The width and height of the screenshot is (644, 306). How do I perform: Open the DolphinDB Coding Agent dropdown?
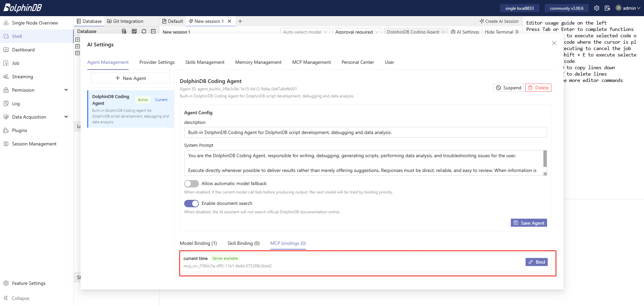[x=416, y=32]
